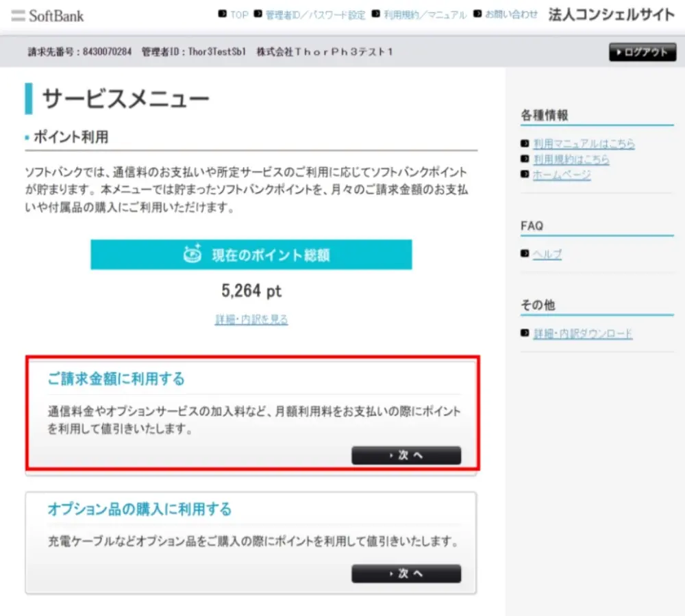Select the 5,264 pt value
Image resolution: width=685 pixels, height=616 pixels.
click(x=251, y=291)
